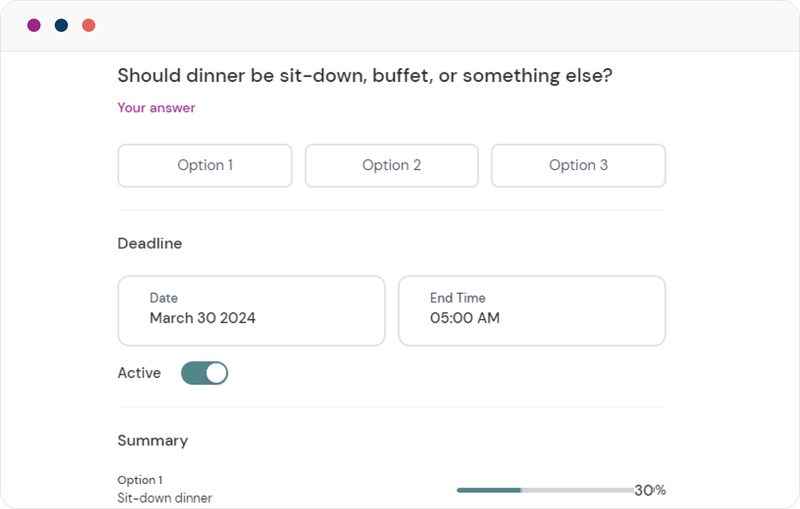The width and height of the screenshot is (800, 509).
Task: Click the "Option 1" label in Summary
Action: (140, 480)
